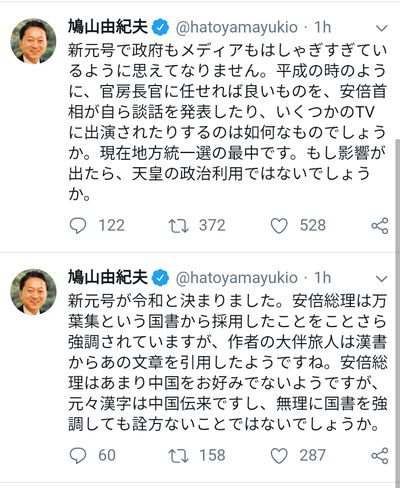
Task: Open the second tweet's dropdown chevron
Action: pyautogui.click(x=381, y=278)
